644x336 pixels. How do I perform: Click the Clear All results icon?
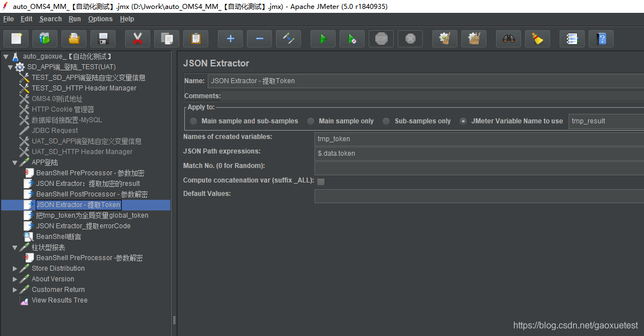[x=474, y=39]
